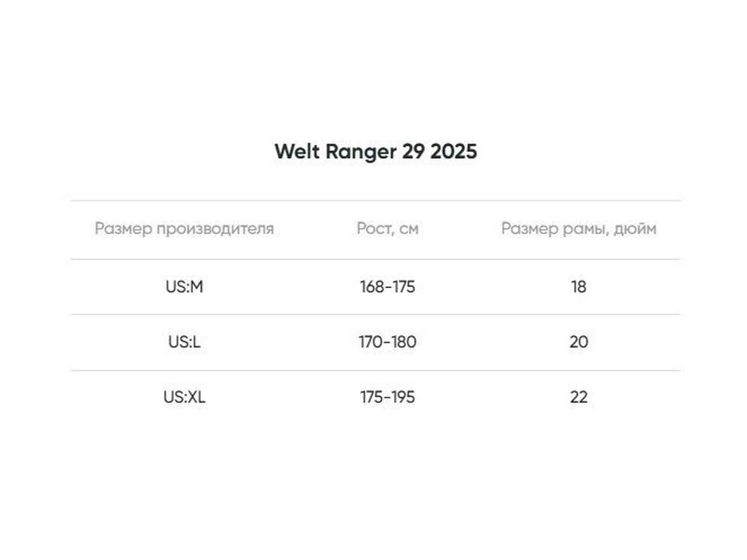Click the divider line above the column headers
Viewport: 747px width, 560px height.
click(375, 201)
